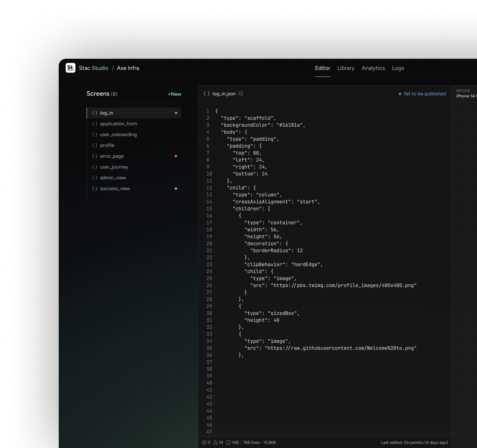Click the St. Stac Studio logo icon

[x=71, y=68]
